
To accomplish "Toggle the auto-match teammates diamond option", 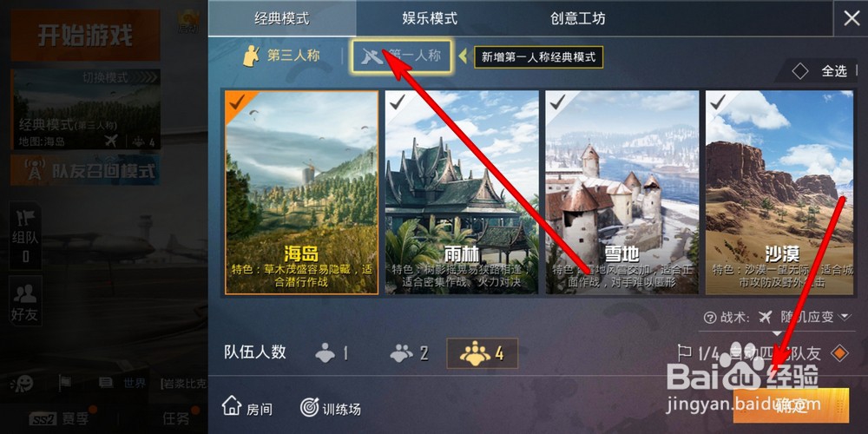I will [839, 352].
